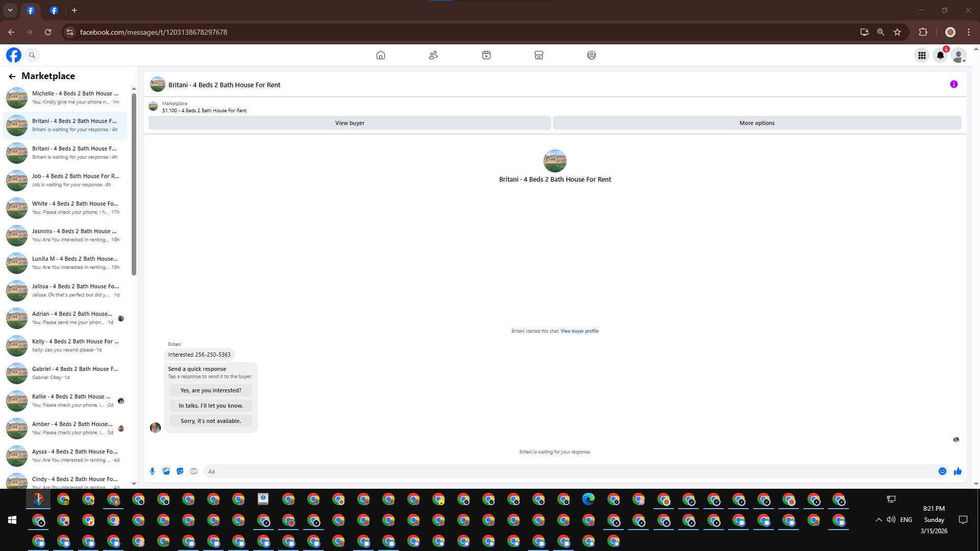Send a thumbs-up like
Image resolution: width=980 pixels, height=551 pixels.
coord(958,471)
